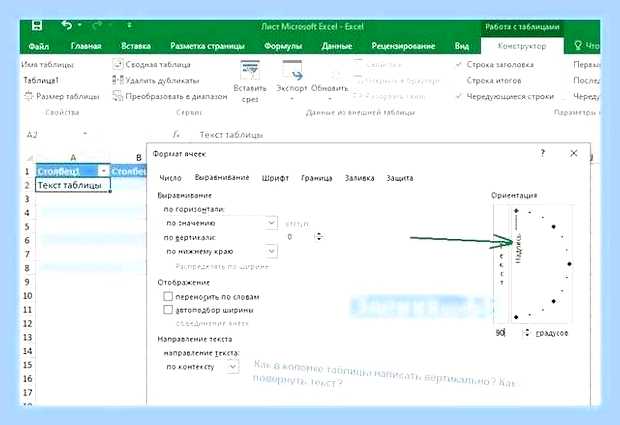Click the middle right dot of orientation dial
Viewport: 620px width, 425px height.
click(569, 264)
